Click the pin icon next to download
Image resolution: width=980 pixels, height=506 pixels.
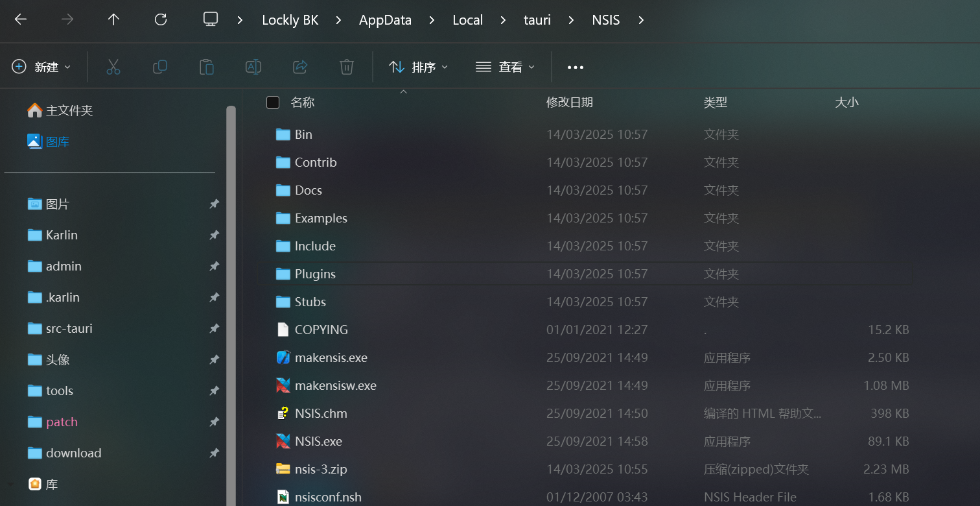point(214,453)
